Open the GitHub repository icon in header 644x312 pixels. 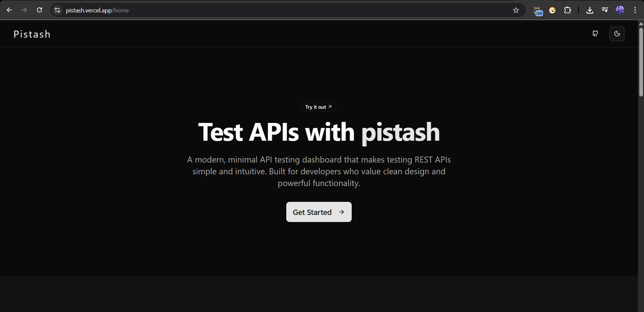595,34
